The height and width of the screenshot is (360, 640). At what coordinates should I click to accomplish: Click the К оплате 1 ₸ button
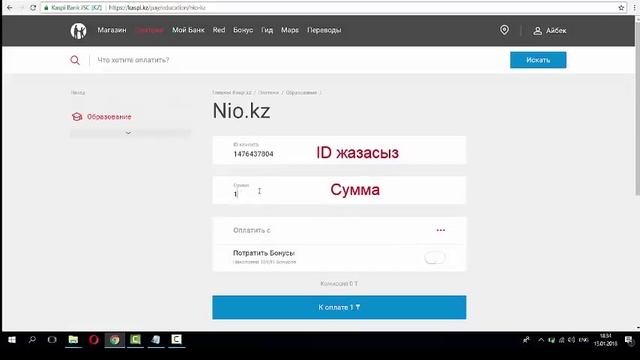(339, 307)
